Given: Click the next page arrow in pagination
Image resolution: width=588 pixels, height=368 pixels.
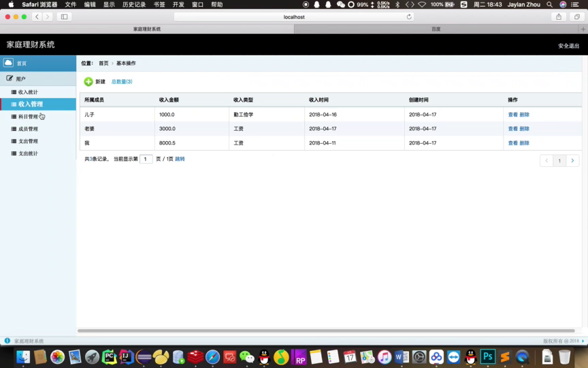Looking at the screenshot, I should [572, 160].
